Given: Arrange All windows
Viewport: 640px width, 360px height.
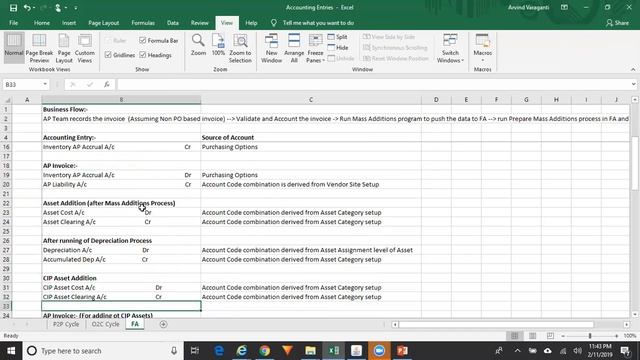Looking at the screenshot, I should [x=294, y=48].
